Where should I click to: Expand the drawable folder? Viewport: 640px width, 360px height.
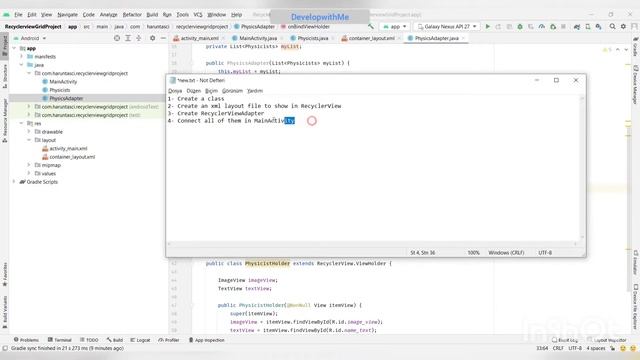(29, 131)
